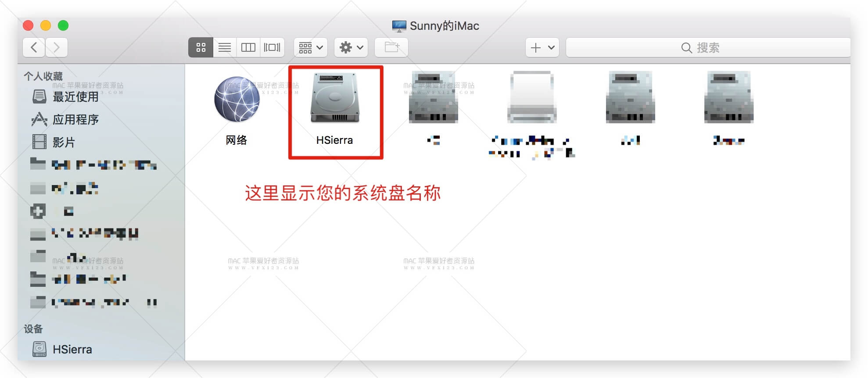Minimize the window with the yellow button
The image size is (868, 378).
[46, 25]
